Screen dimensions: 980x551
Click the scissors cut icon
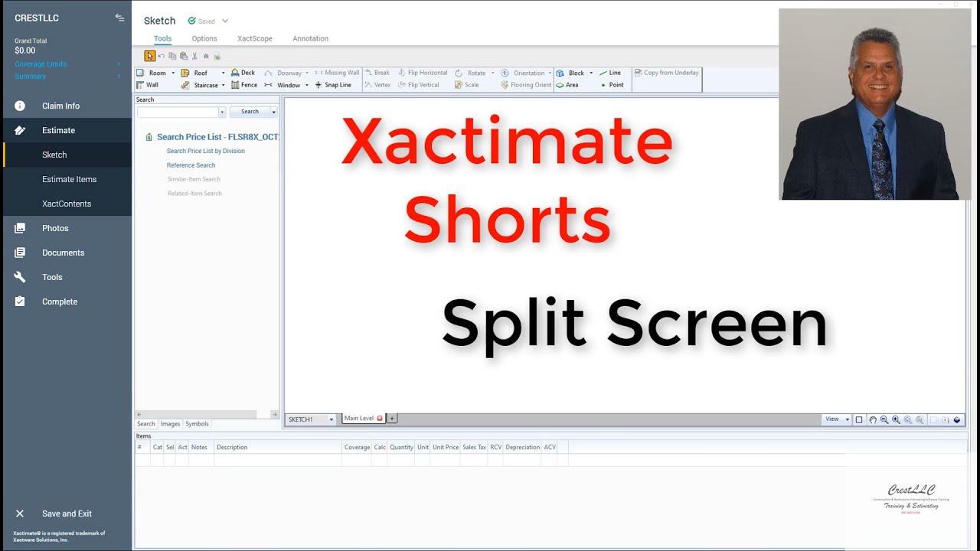tap(194, 56)
